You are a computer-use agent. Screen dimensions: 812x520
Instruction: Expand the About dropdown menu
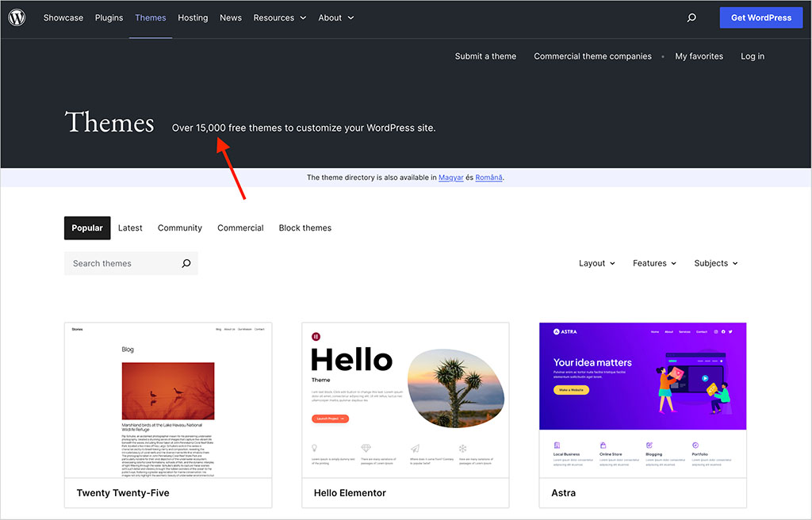tap(336, 17)
